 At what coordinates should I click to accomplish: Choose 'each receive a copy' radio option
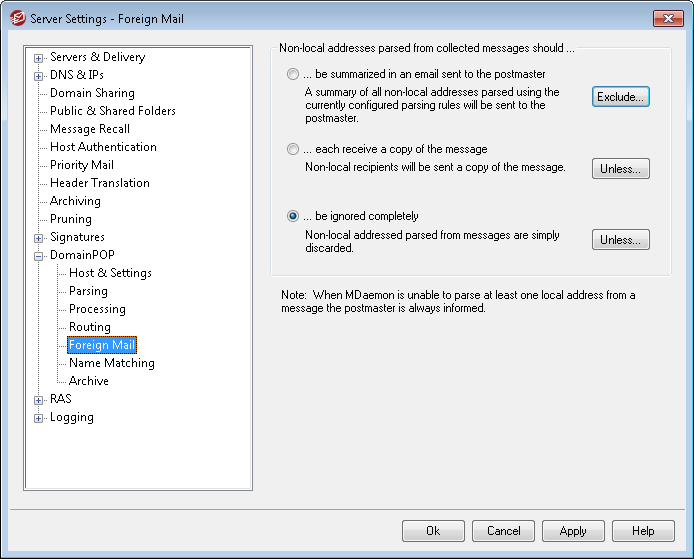coord(293,149)
